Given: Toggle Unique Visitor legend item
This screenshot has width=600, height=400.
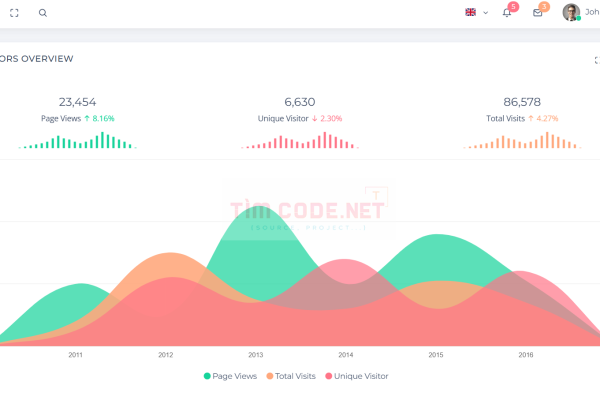Looking at the screenshot, I should (357, 376).
